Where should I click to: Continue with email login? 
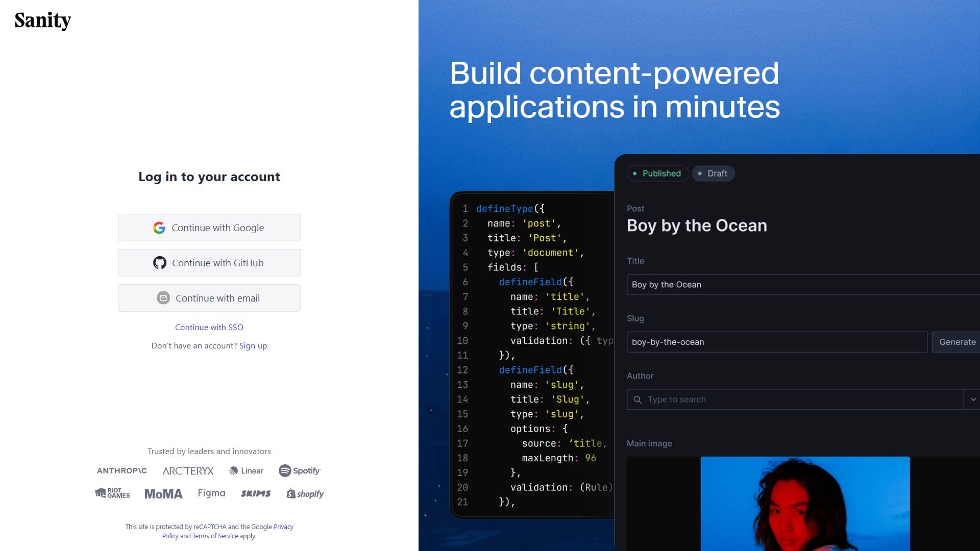click(209, 298)
